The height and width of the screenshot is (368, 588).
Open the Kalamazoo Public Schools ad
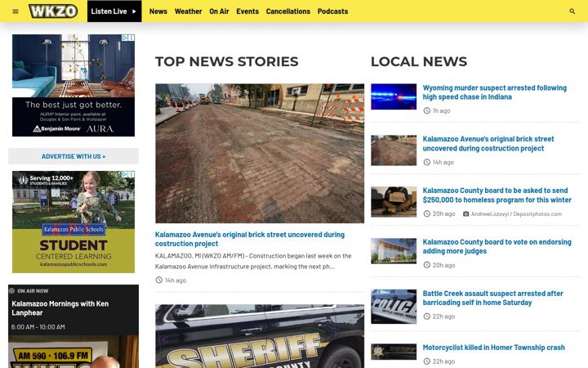(73, 222)
